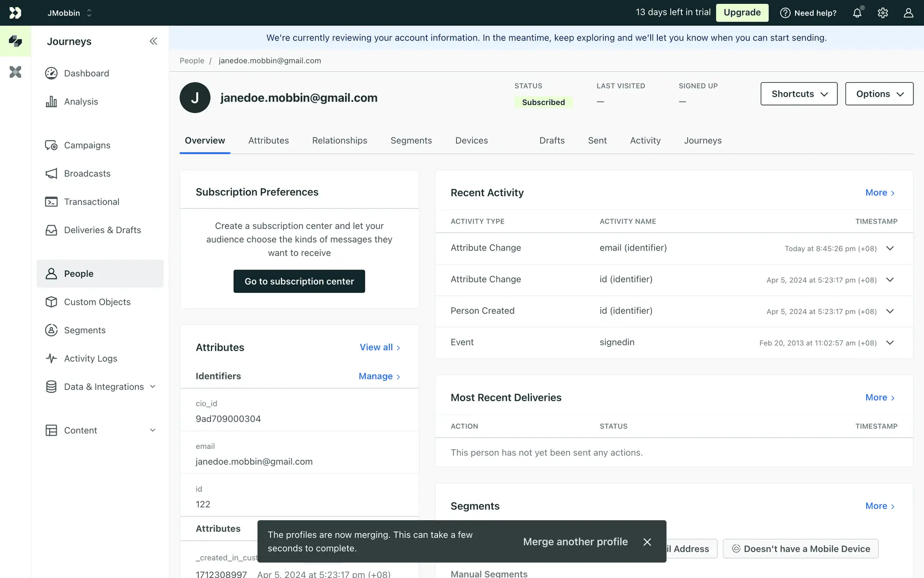Open Dashboard from the sidebar
Screen dimensions: 924x578
click(x=86, y=73)
